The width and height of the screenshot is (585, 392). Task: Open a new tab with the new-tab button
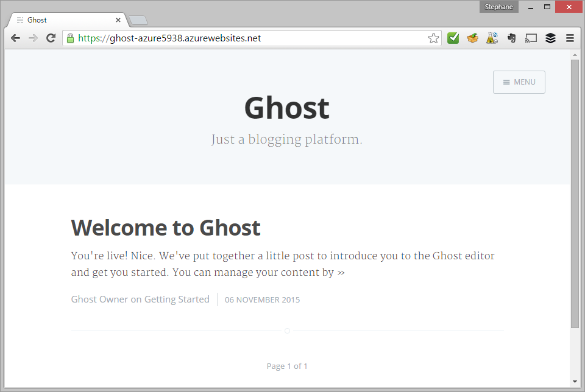point(138,21)
